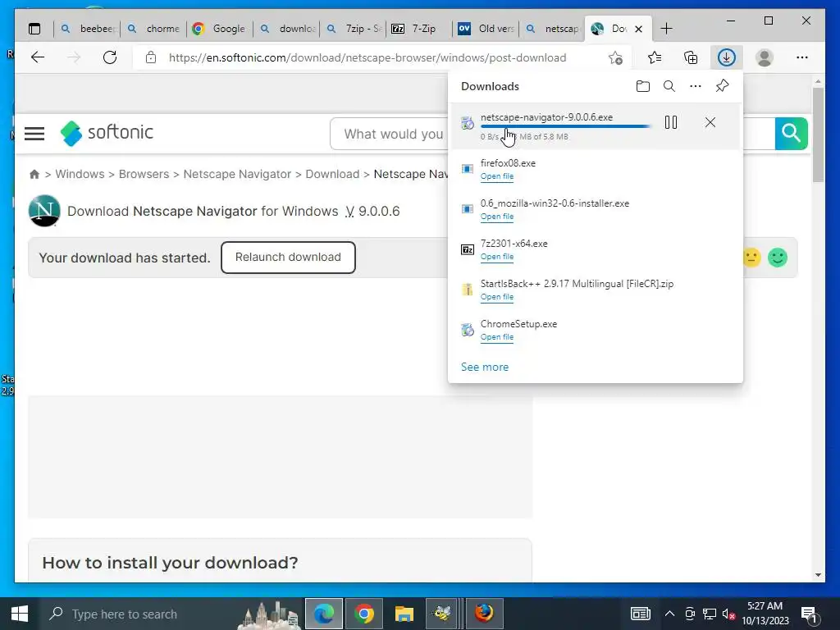Open the Netscape Navigator breadcrumb link

(237, 174)
